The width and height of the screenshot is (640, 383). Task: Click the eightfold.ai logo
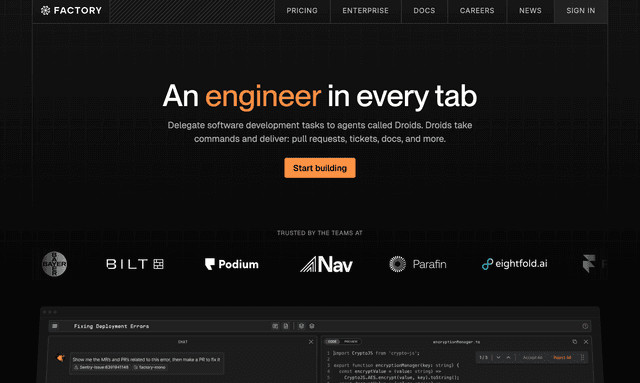pyautogui.click(x=514, y=264)
